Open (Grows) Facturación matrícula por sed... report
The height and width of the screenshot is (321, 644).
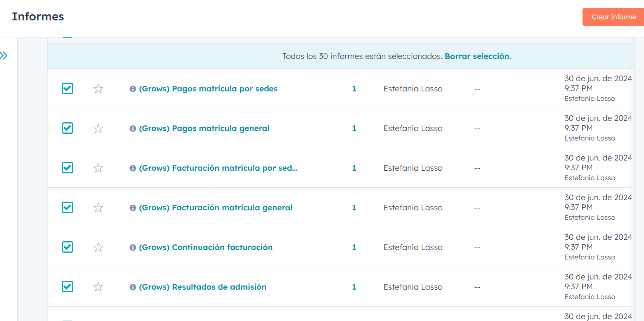click(x=218, y=168)
